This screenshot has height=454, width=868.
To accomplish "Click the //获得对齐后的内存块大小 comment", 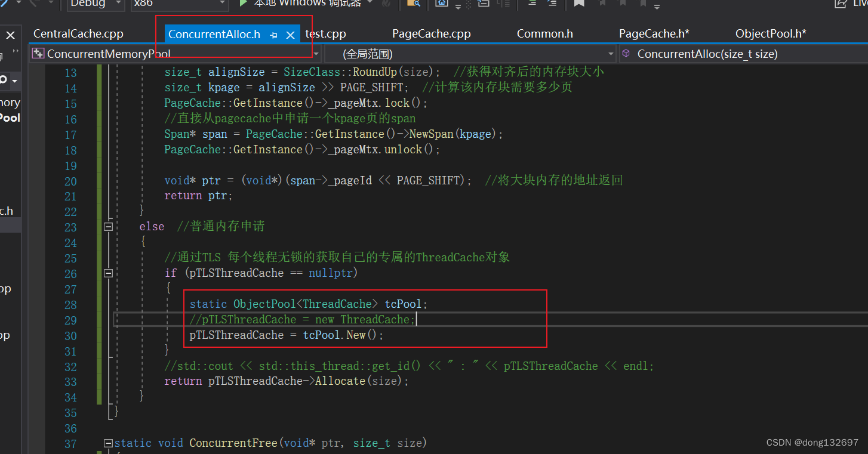I will tap(529, 72).
